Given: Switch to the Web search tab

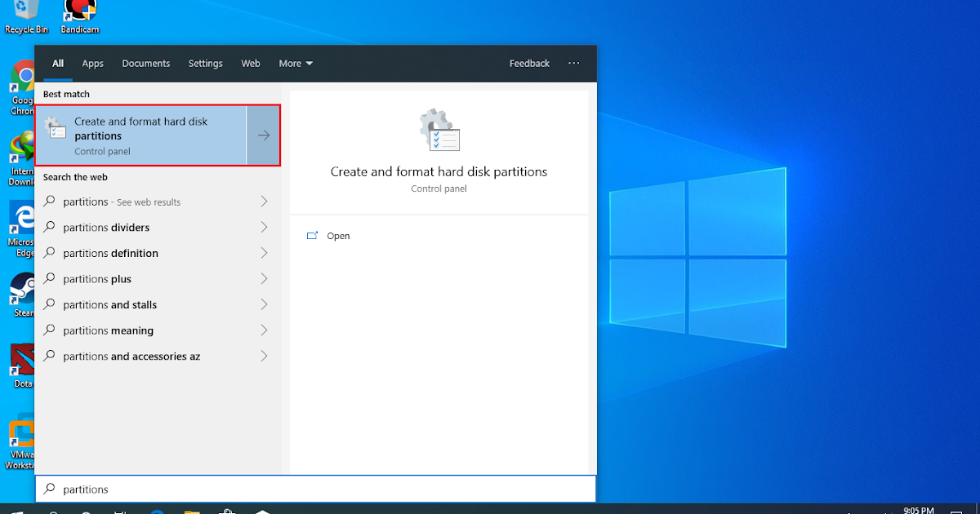Looking at the screenshot, I should (x=251, y=64).
